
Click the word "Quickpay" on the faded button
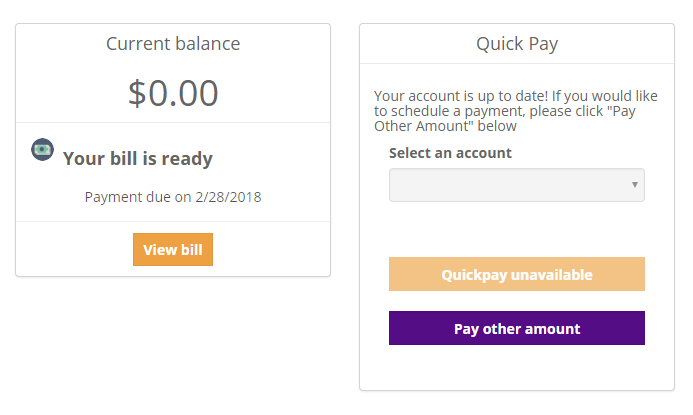(x=474, y=274)
